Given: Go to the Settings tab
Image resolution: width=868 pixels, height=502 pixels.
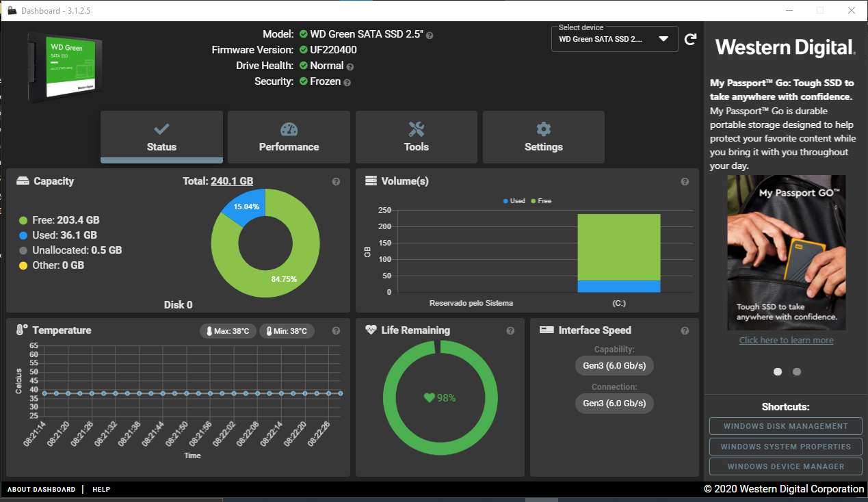Looking at the screenshot, I should coord(544,137).
